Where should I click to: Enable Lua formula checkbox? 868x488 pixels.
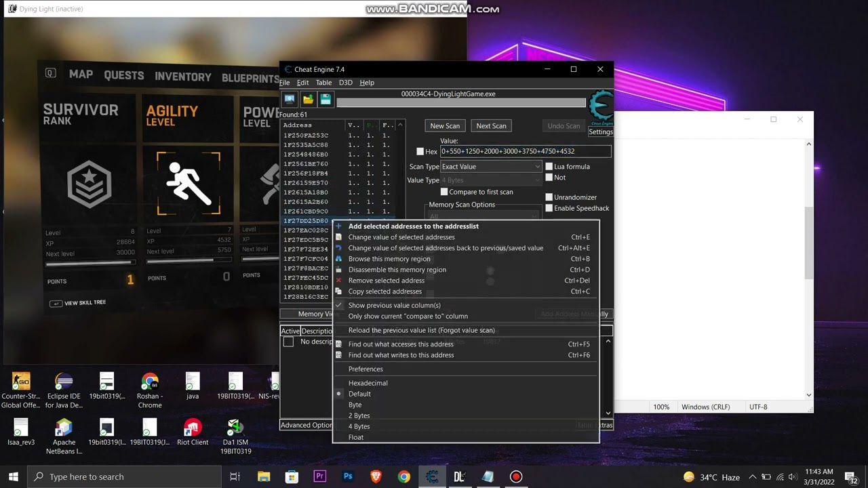tap(549, 167)
